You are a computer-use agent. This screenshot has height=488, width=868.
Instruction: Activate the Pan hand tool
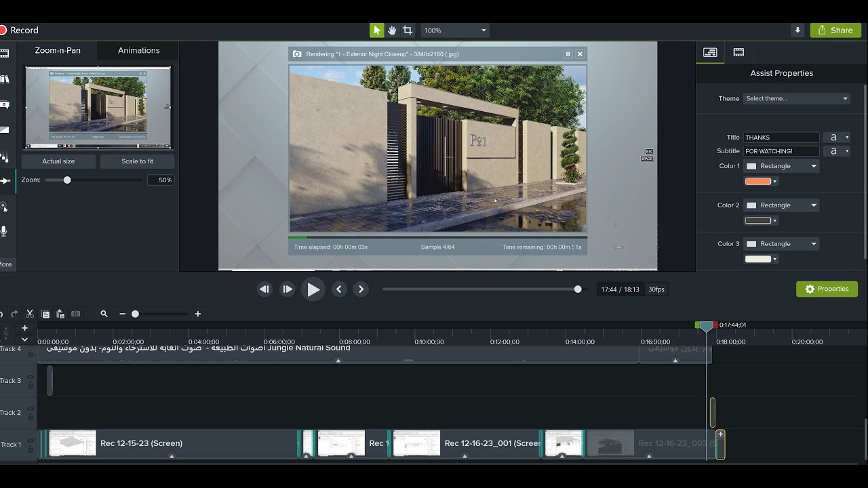click(392, 30)
